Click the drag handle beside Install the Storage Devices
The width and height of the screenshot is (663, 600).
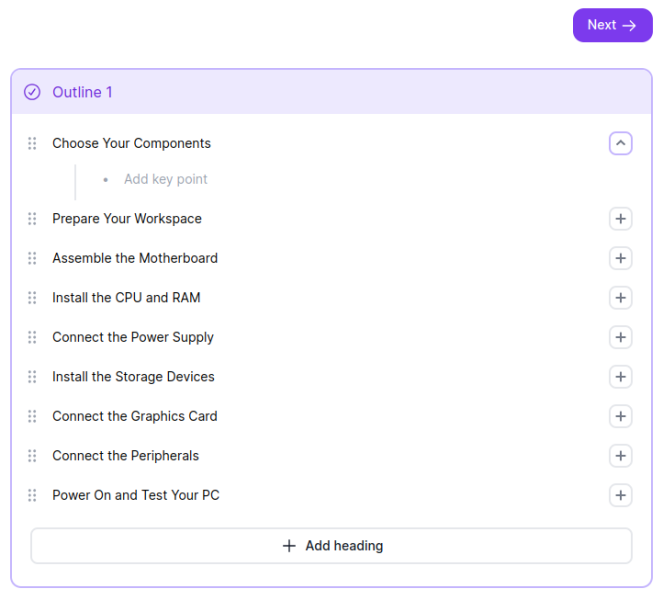point(32,377)
